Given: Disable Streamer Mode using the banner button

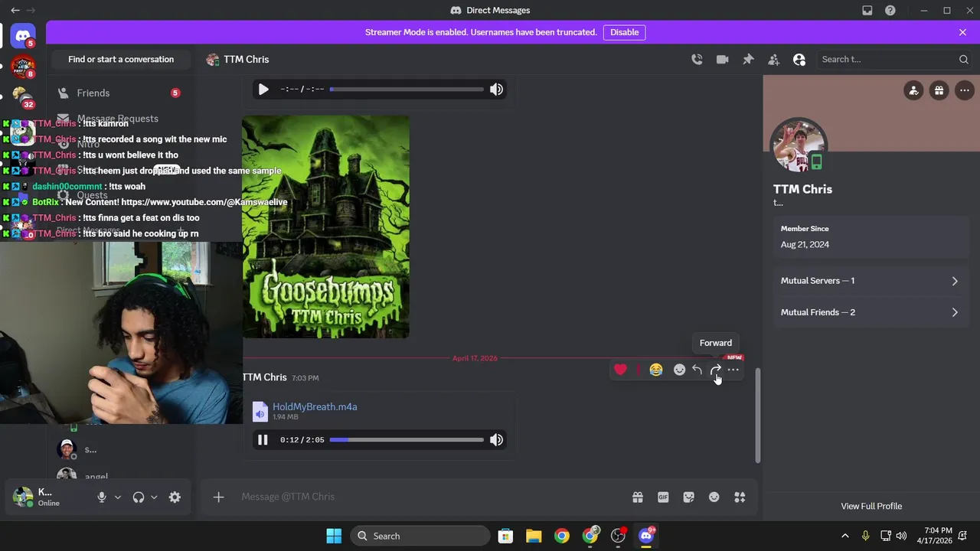Looking at the screenshot, I should point(625,32).
